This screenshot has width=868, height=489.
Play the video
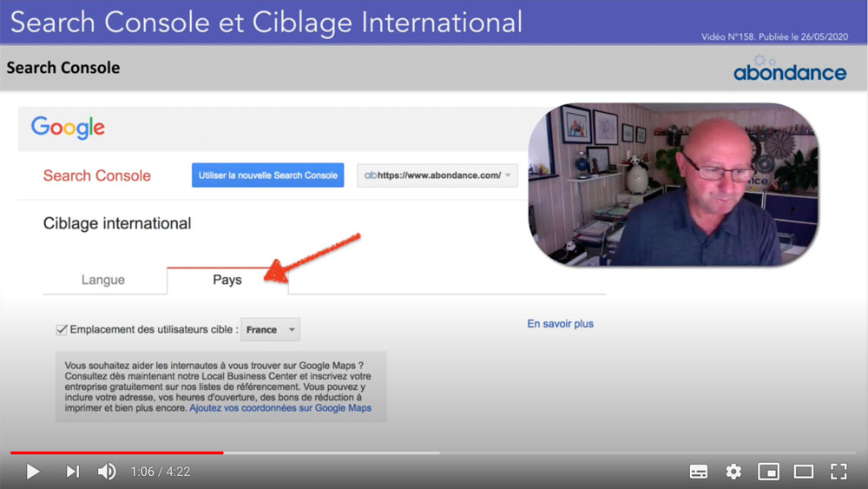[33, 472]
